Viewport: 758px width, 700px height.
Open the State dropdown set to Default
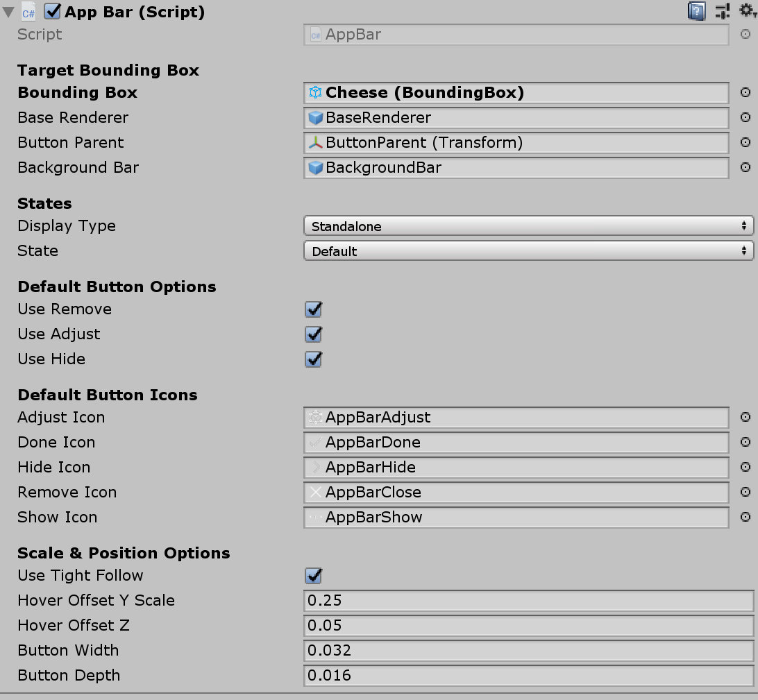coord(528,251)
